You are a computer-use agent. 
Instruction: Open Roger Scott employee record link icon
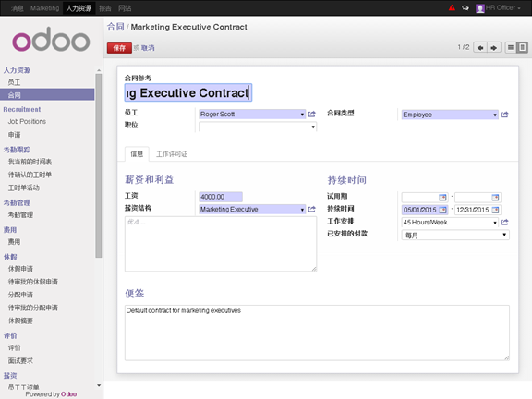(311, 115)
